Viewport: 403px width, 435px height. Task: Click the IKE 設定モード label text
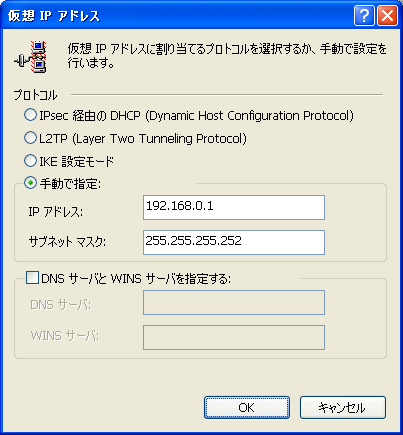click(x=76, y=161)
